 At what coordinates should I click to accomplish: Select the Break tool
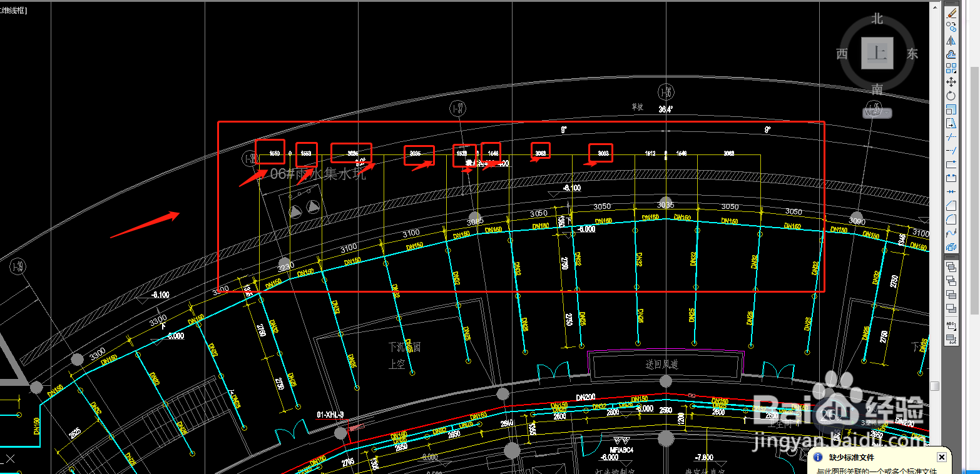951,178
